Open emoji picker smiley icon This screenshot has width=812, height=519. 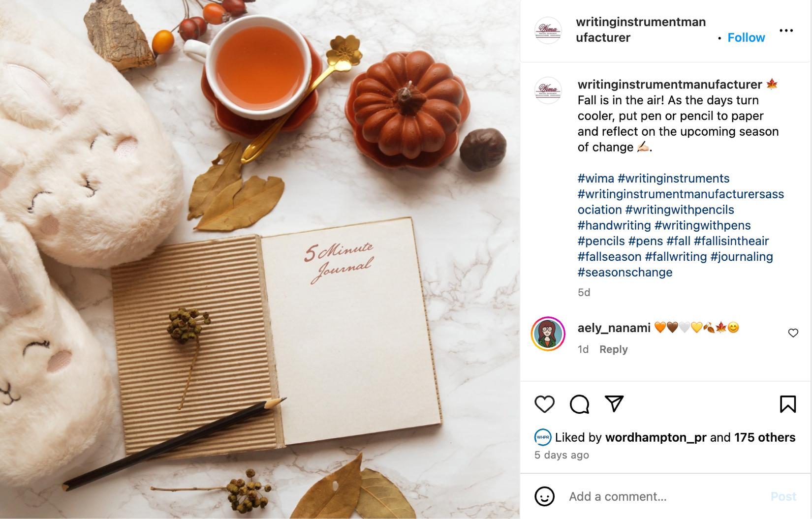544,496
